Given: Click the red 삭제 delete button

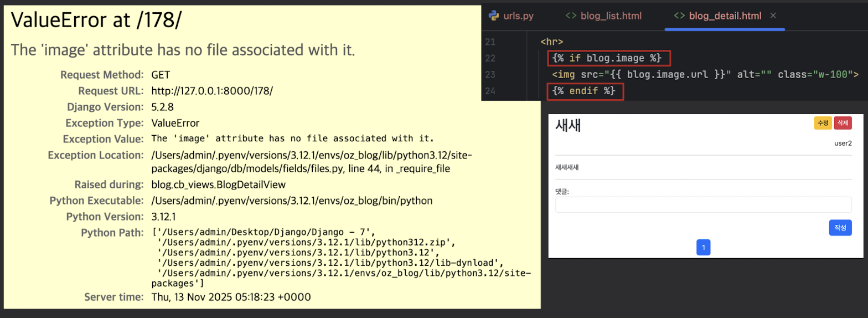Looking at the screenshot, I should tap(843, 123).
